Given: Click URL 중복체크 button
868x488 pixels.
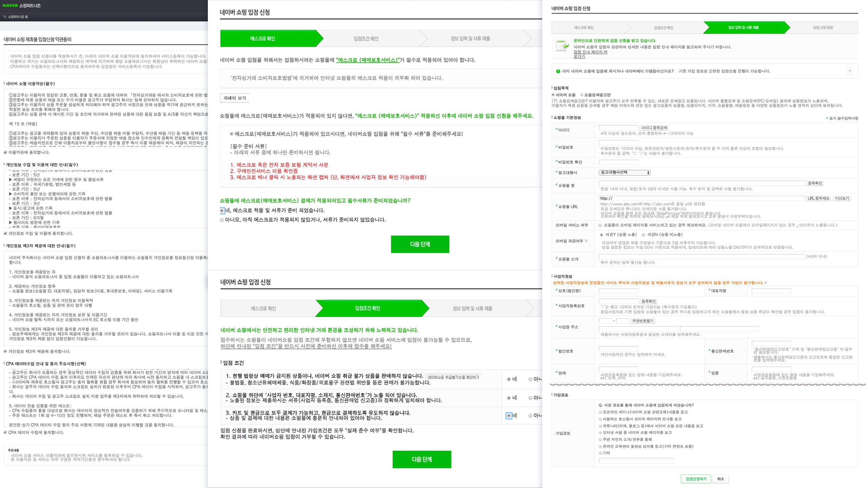Looking at the screenshot, I should coord(818,198).
